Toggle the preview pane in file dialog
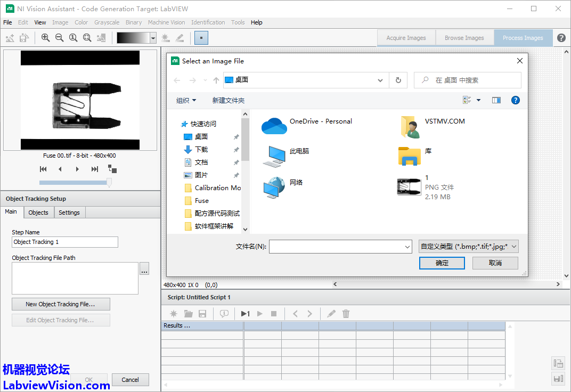 (496, 100)
